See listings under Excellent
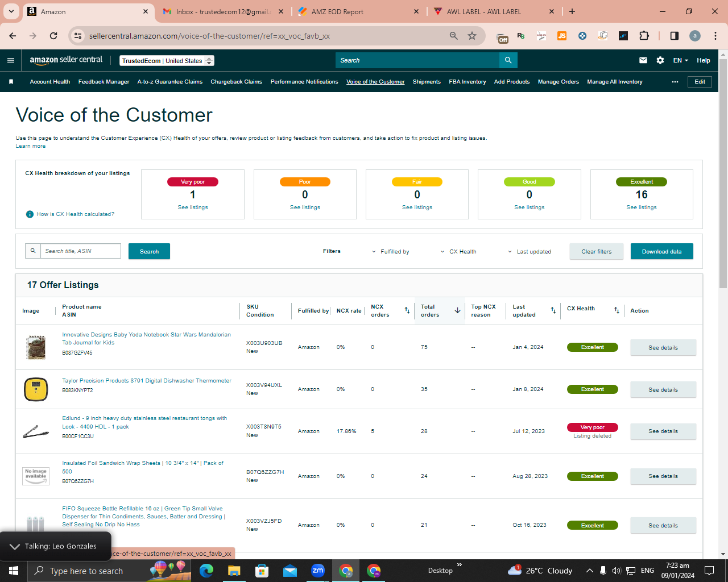Image resolution: width=728 pixels, height=582 pixels. coord(642,207)
